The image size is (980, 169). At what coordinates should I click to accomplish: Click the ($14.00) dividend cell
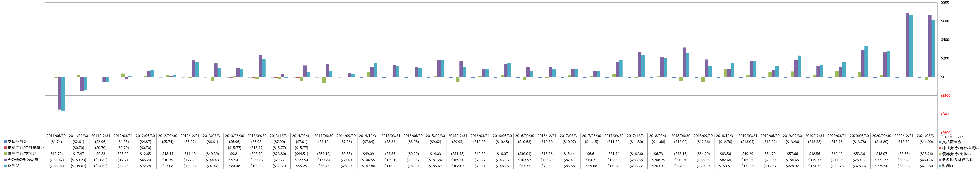point(926,142)
